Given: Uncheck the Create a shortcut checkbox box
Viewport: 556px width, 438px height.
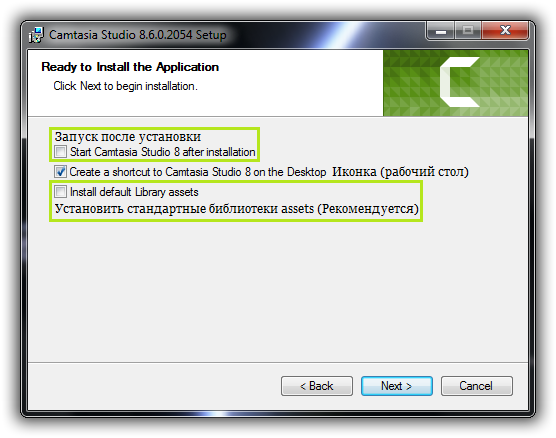Looking at the screenshot, I should point(60,172).
